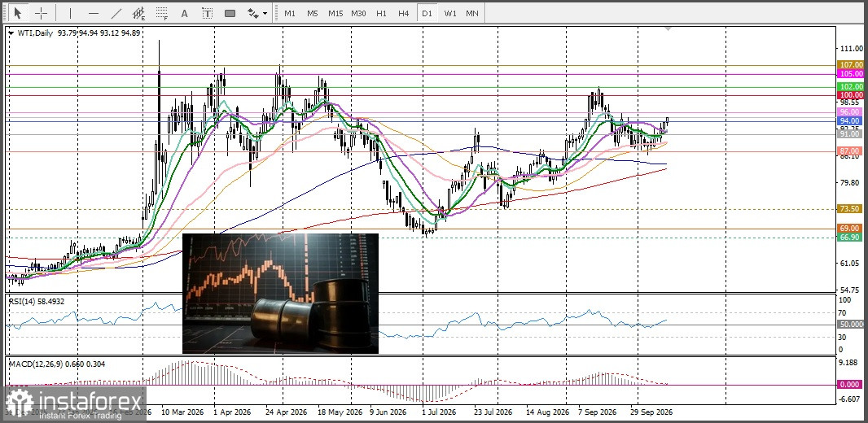
Task: Switch chart to MN monthly timeframe
Action: [x=472, y=13]
